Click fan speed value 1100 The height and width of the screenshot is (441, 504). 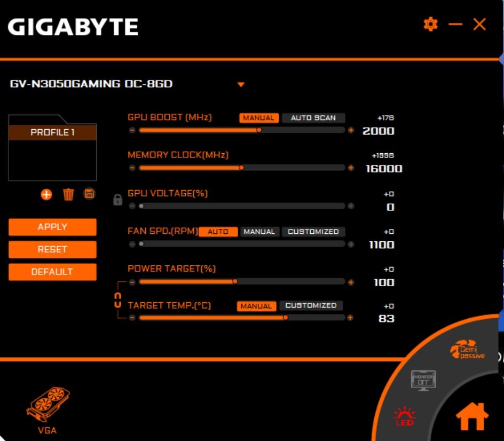point(382,245)
